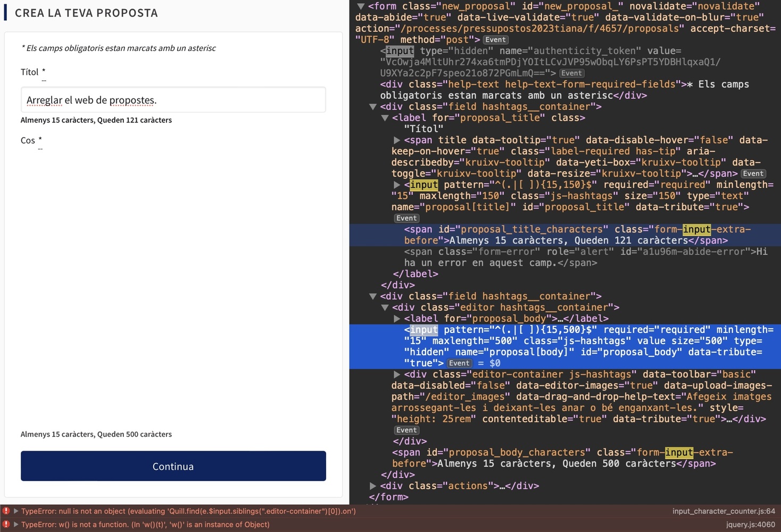This screenshot has width=781, height=532.
Task: Expand the label for proposal_body node
Action: [396, 319]
